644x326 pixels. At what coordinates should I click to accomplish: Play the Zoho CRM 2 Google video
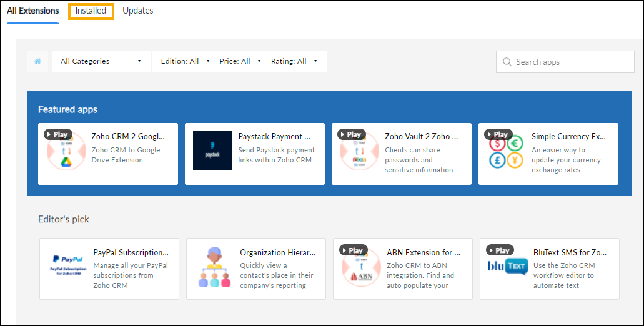click(58, 134)
